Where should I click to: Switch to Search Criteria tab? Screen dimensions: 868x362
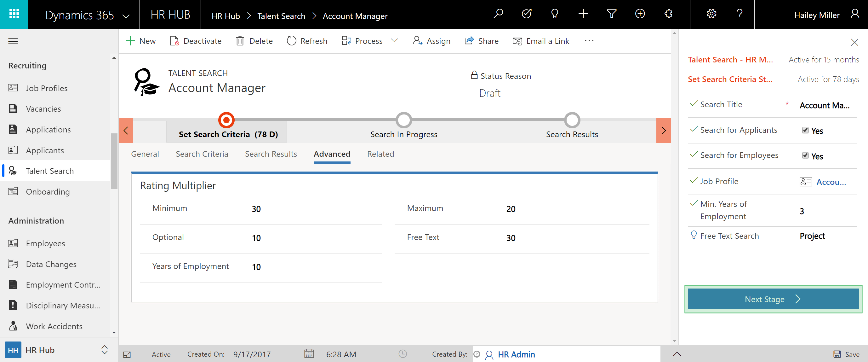(202, 154)
